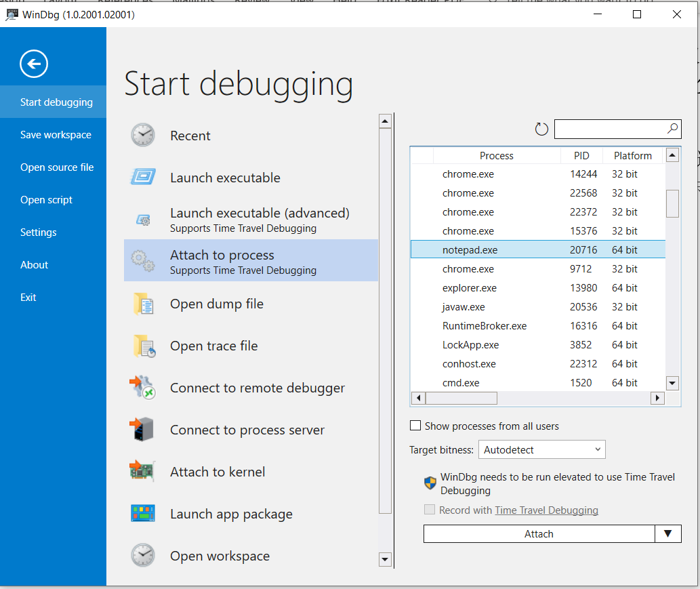Click the Attach to kernel icon
This screenshot has width=700, height=589.
click(142, 472)
